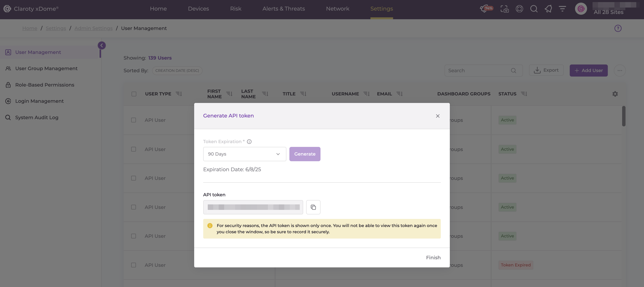Sort by Username column icon
The image size is (644, 287).
coord(366,94)
